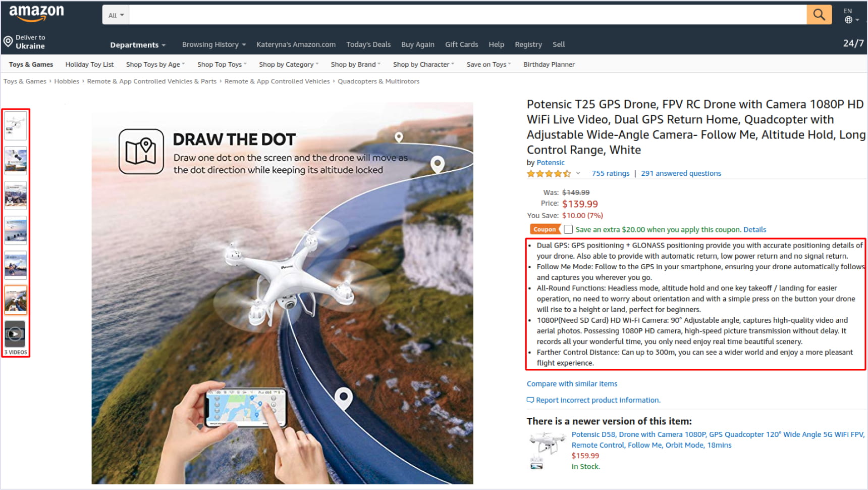Expand the Departments menu
This screenshot has height=490, width=868.
(x=138, y=45)
